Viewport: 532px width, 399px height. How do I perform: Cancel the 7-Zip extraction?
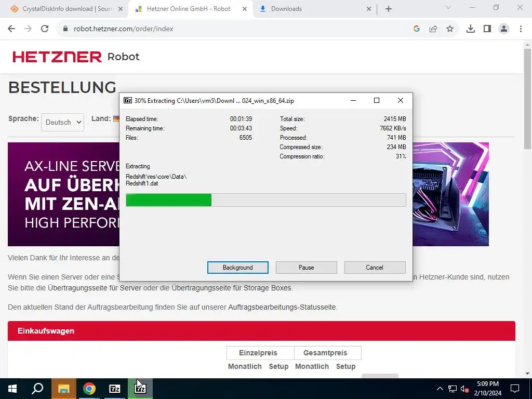(375, 268)
